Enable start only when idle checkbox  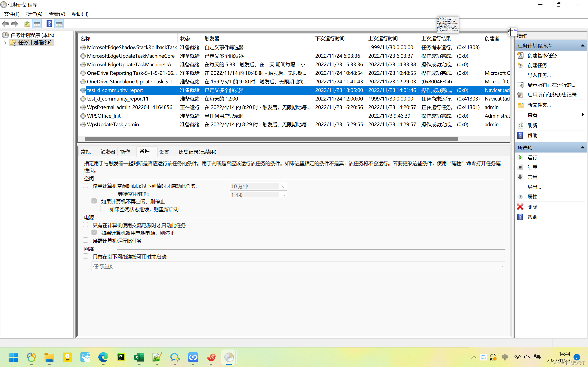click(86, 186)
